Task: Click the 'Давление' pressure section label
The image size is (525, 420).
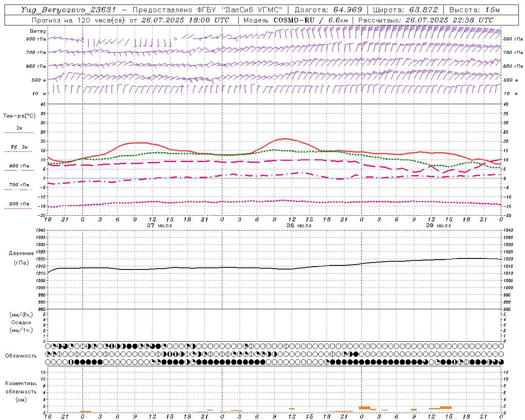Action: tap(21, 253)
